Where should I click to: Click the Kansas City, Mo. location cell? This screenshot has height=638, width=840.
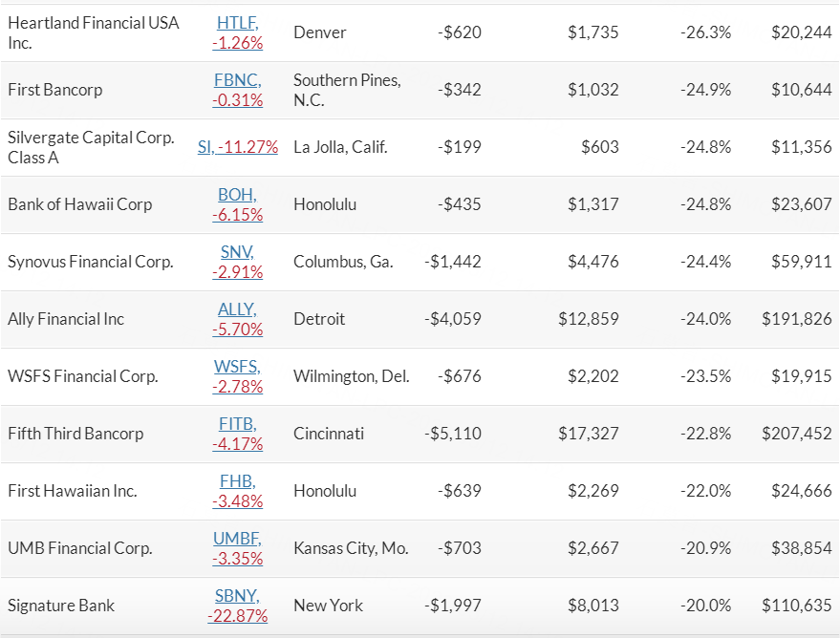[x=351, y=548]
